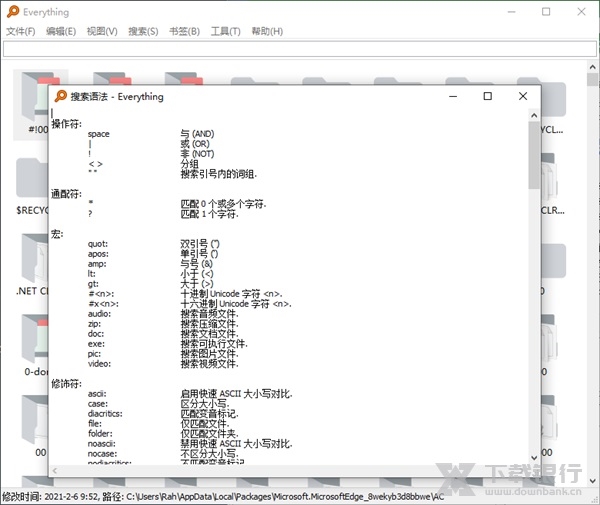
Task: Click the 'folder:' modifier entry
Action: [100, 433]
